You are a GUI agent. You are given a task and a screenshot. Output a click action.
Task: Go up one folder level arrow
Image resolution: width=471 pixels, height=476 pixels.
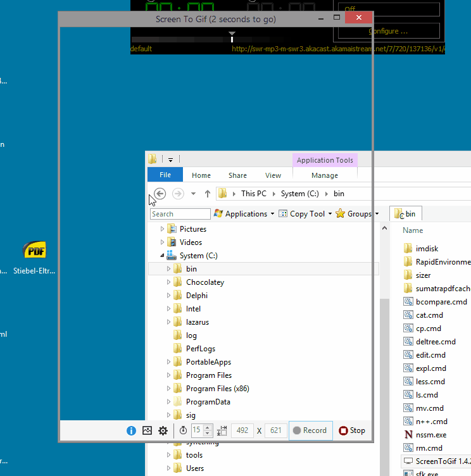pos(208,194)
